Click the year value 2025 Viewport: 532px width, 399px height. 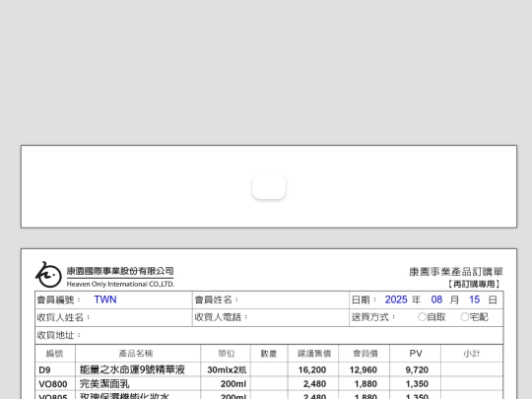point(396,299)
